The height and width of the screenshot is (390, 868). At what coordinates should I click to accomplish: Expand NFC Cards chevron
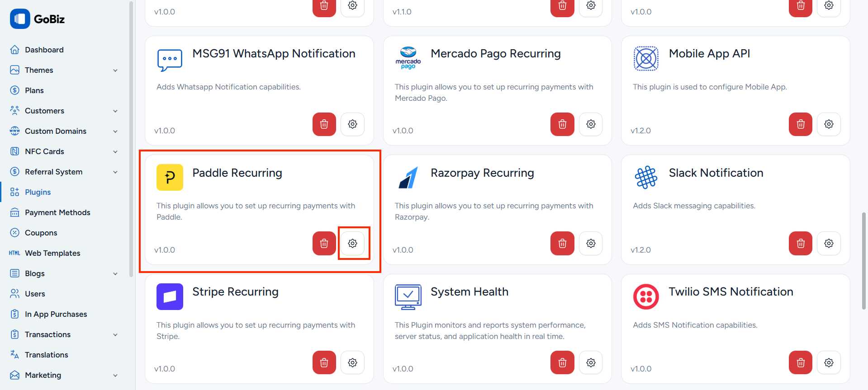coord(115,152)
